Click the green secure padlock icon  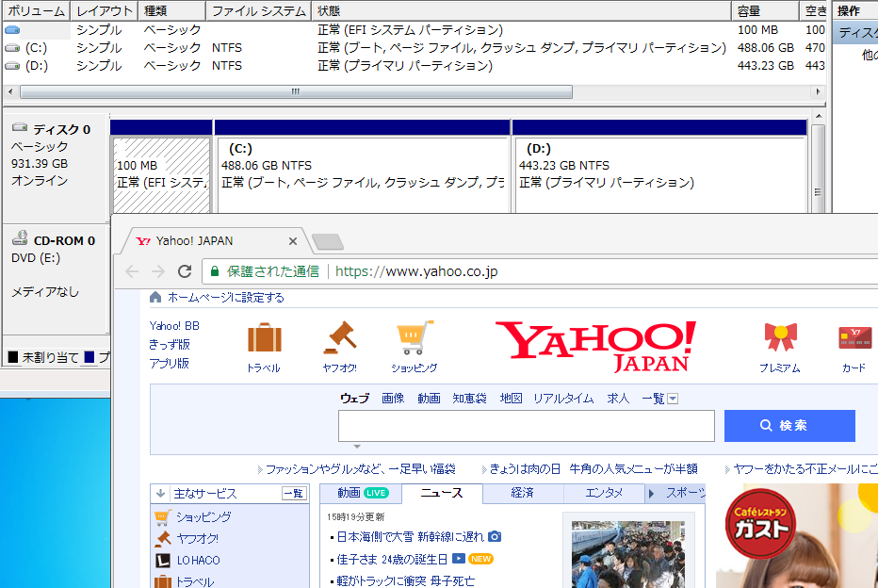214,271
